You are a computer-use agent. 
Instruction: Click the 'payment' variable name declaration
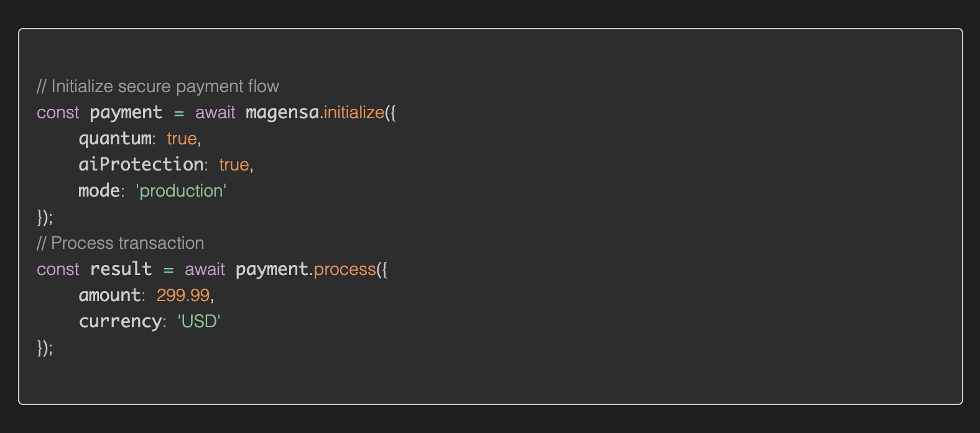126,113
